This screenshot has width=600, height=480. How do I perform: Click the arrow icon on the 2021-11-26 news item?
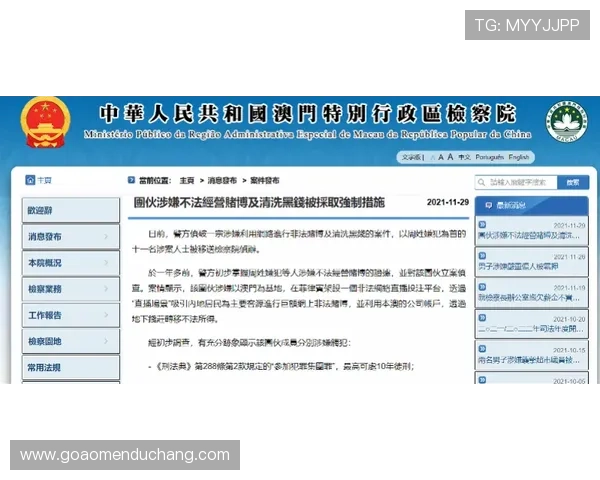click(x=483, y=256)
